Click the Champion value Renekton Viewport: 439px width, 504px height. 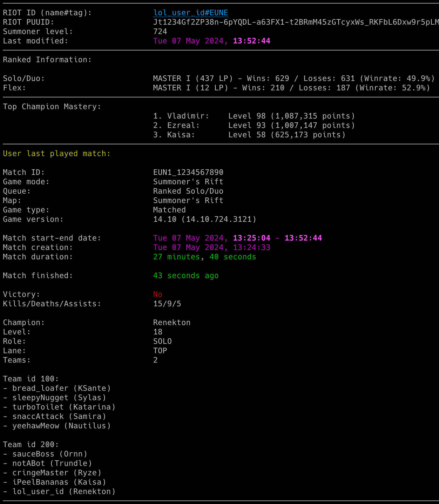click(172, 323)
